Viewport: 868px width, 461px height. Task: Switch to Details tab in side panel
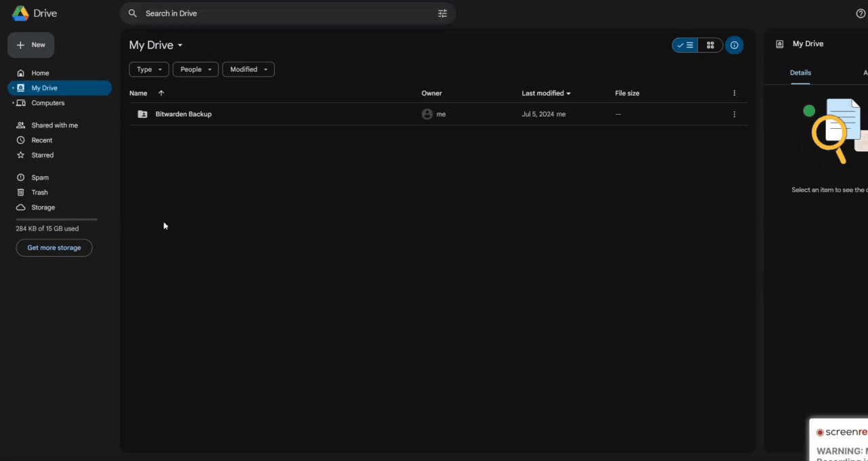pyautogui.click(x=800, y=73)
